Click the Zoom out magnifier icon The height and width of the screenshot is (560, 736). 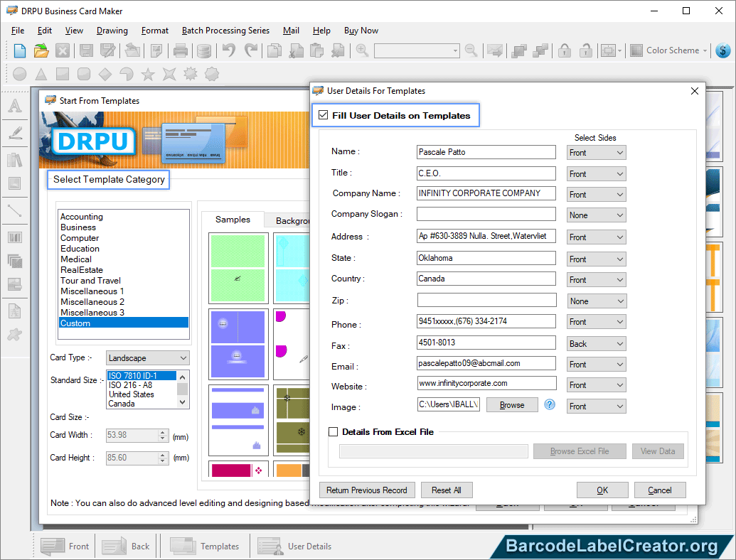[471, 50]
